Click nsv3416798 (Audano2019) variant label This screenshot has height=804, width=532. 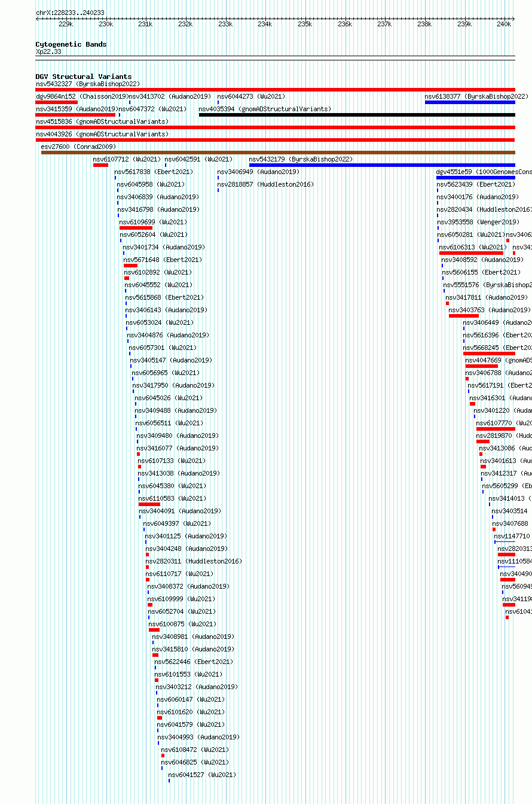[159, 209]
